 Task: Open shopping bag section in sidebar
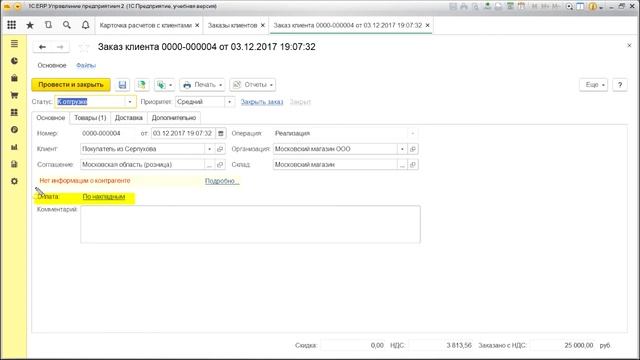point(14,78)
